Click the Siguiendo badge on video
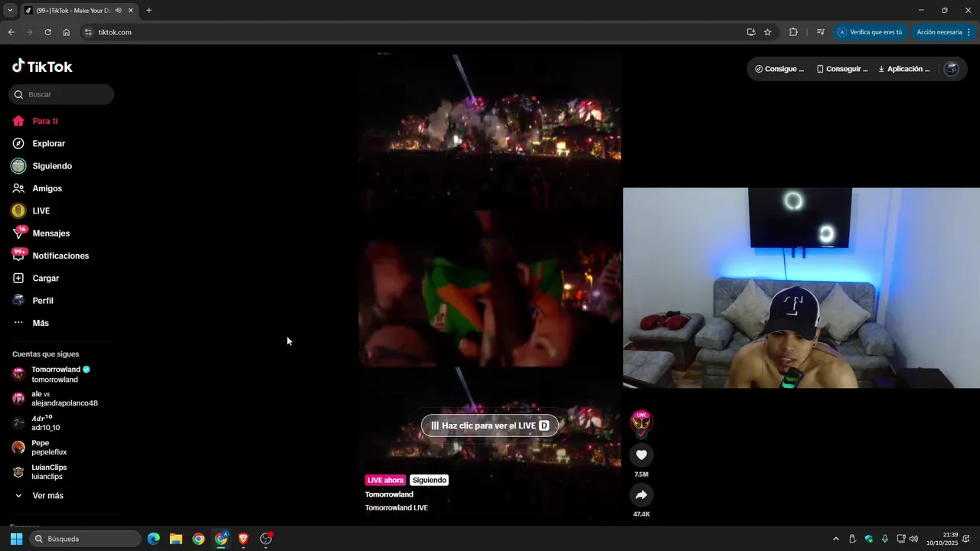The image size is (980, 551). pyautogui.click(x=429, y=480)
